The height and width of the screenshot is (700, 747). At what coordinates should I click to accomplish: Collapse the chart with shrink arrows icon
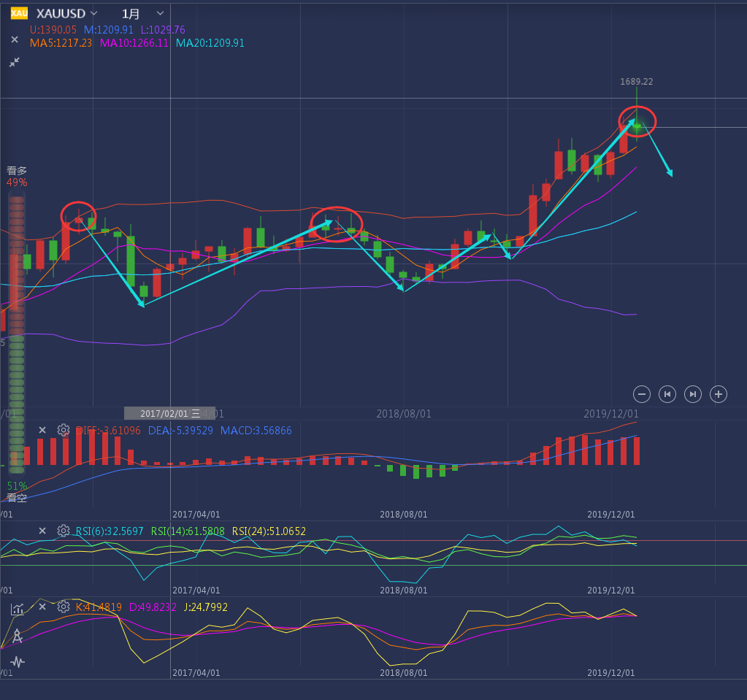tap(15, 63)
